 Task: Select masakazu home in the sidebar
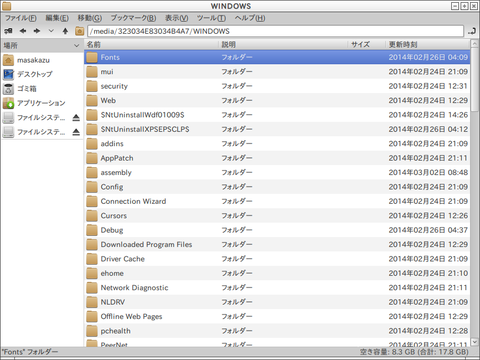pyautogui.click(x=33, y=60)
